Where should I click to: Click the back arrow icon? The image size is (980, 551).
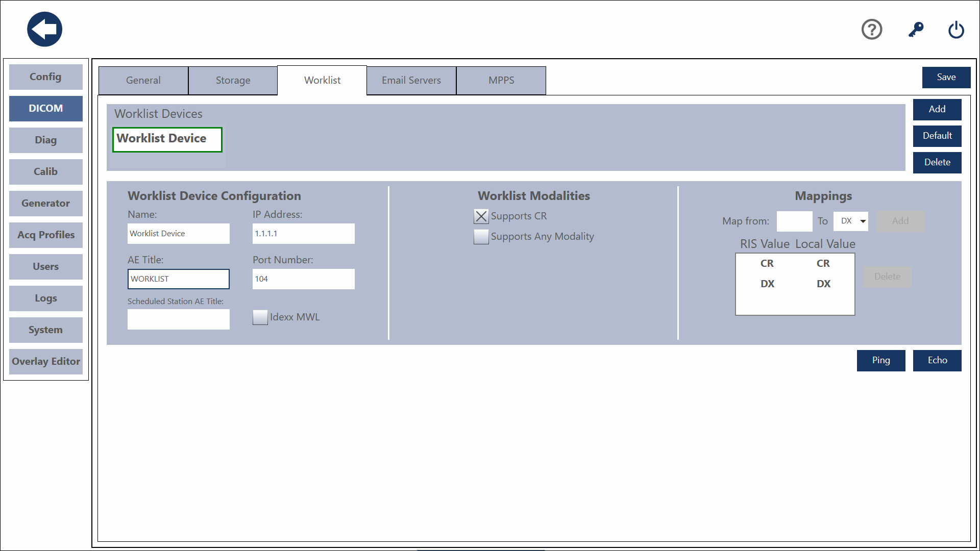(45, 30)
